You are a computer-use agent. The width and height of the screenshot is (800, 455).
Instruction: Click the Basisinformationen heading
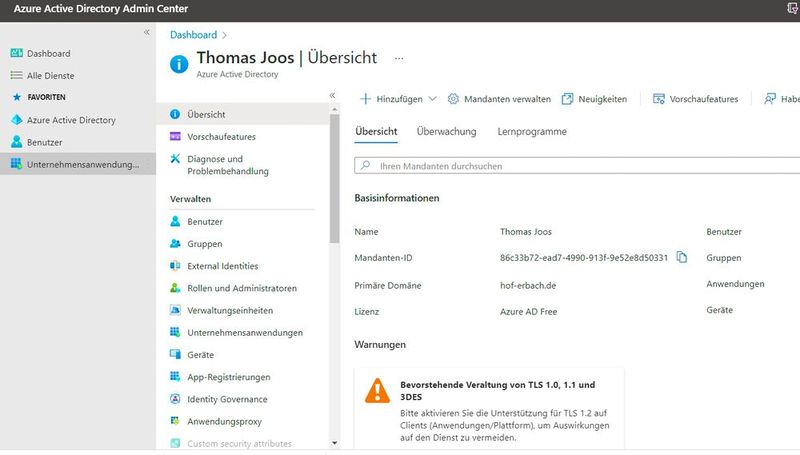pos(396,198)
